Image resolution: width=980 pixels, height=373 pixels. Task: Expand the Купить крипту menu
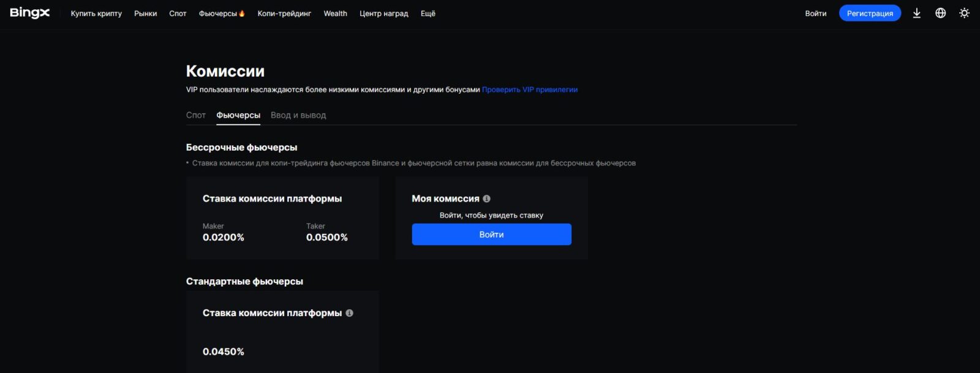tap(96, 13)
